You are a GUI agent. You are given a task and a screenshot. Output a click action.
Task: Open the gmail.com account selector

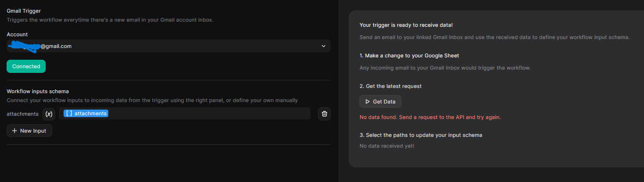pos(169,46)
